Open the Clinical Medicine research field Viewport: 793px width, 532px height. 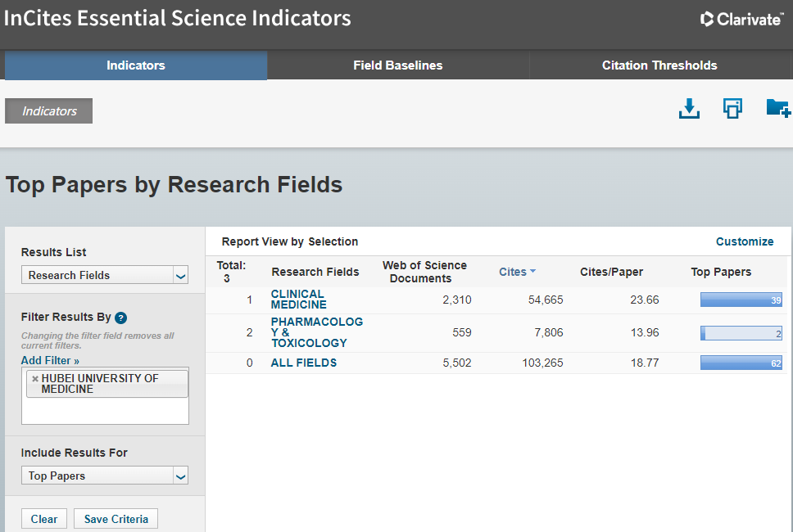tap(298, 300)
